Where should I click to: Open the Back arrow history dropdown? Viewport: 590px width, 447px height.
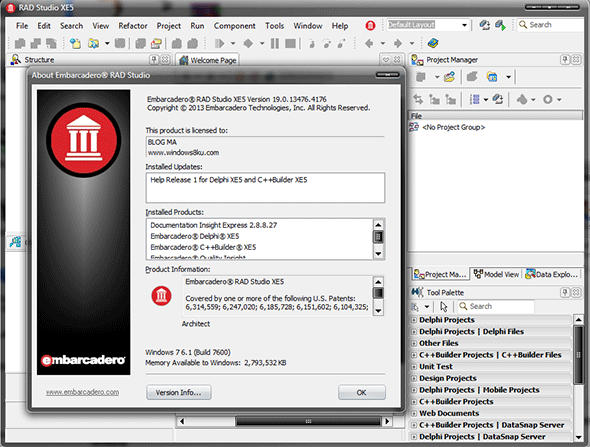tap(383, 44)
